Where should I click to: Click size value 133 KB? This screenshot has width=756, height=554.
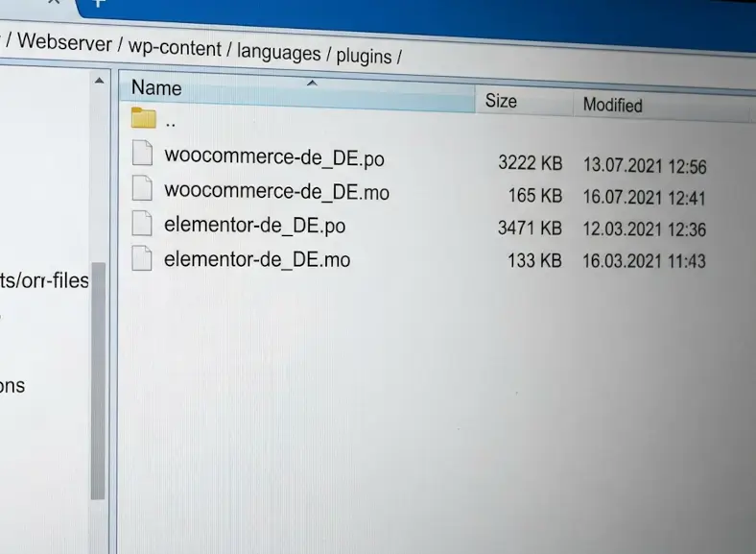point(534,260)
